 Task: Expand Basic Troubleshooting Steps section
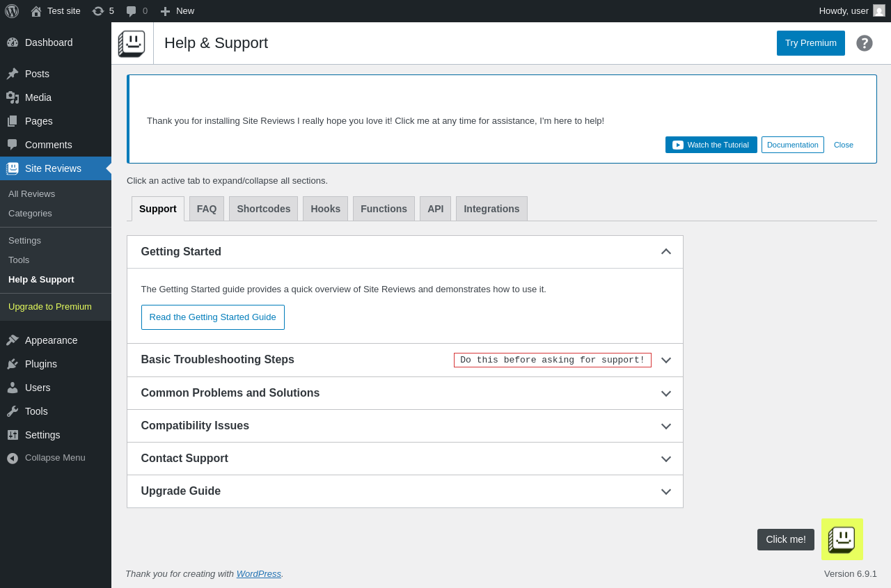click(665, 360)
